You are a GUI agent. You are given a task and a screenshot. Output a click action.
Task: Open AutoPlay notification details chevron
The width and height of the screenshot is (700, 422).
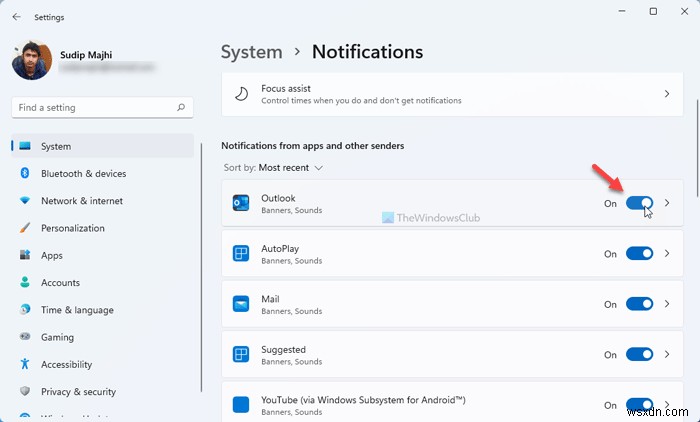(x=667, y=254)
